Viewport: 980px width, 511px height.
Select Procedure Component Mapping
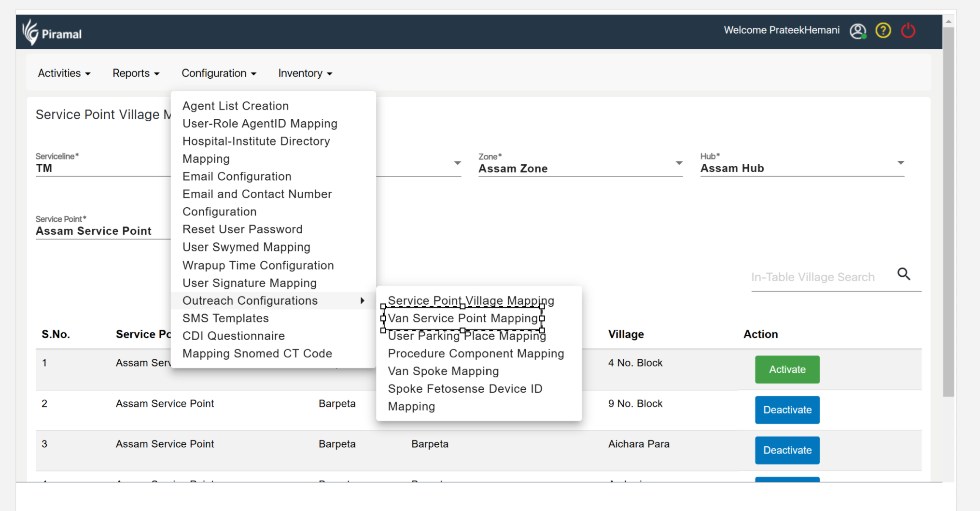tap(476, 354)
